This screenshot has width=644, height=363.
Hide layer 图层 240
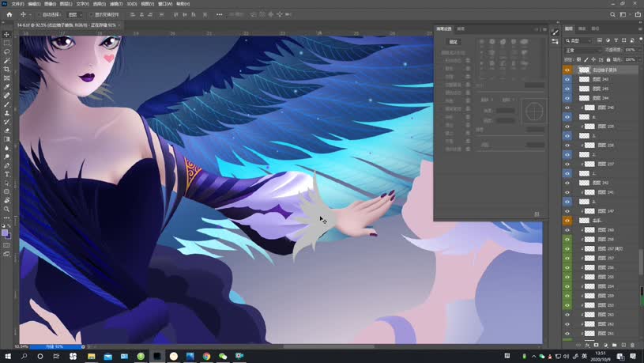pyautogui.click(x=567, y=108)
